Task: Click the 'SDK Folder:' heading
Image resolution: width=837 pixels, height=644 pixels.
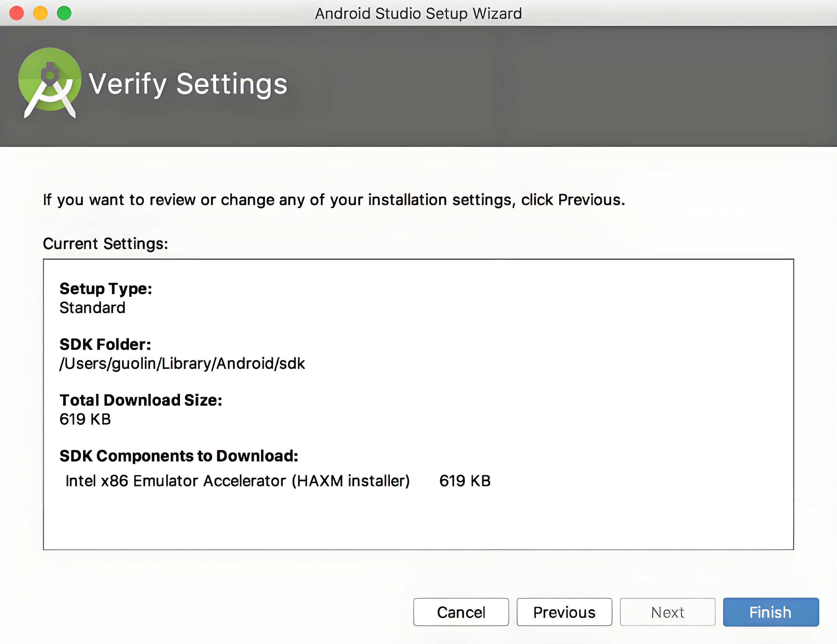Action: 105,344
